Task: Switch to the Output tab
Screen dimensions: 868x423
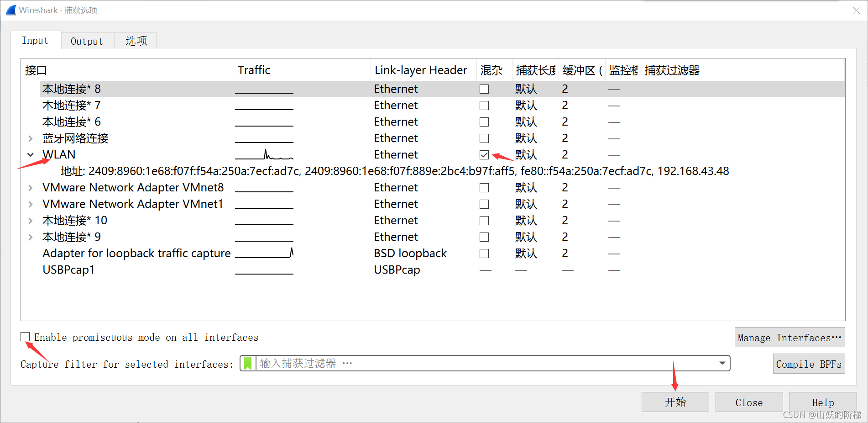Action: click(87, 41)
